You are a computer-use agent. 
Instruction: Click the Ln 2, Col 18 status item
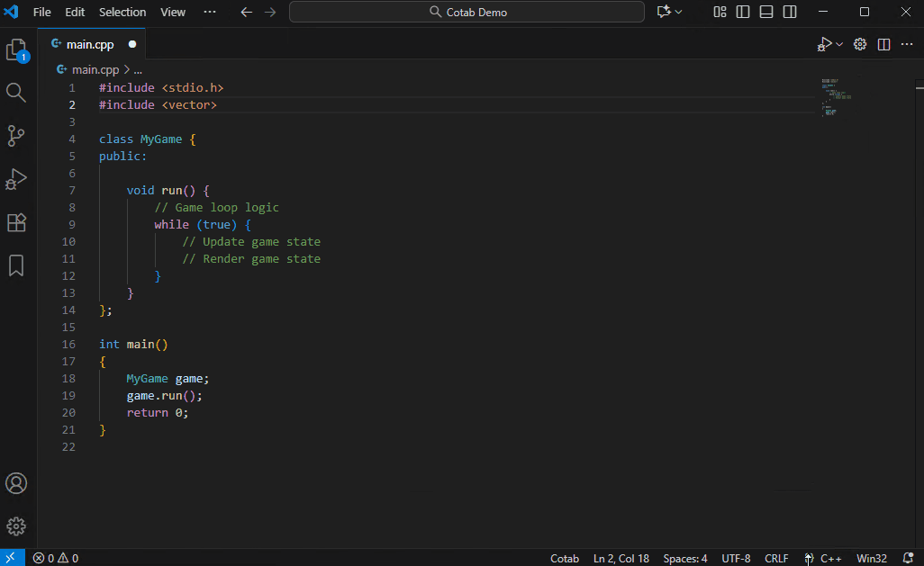[x=621, y=558]
